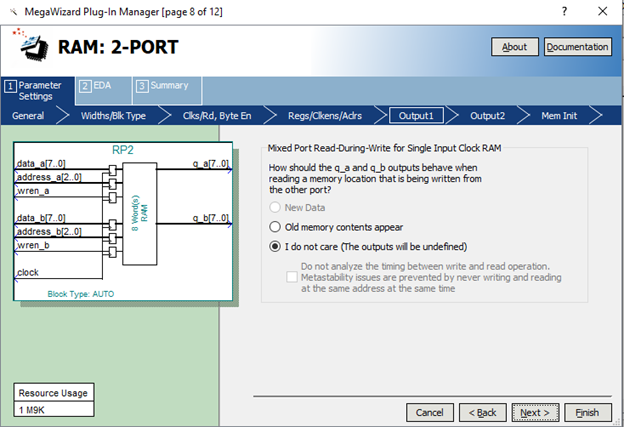Go to the General page step

coord(28,116)
